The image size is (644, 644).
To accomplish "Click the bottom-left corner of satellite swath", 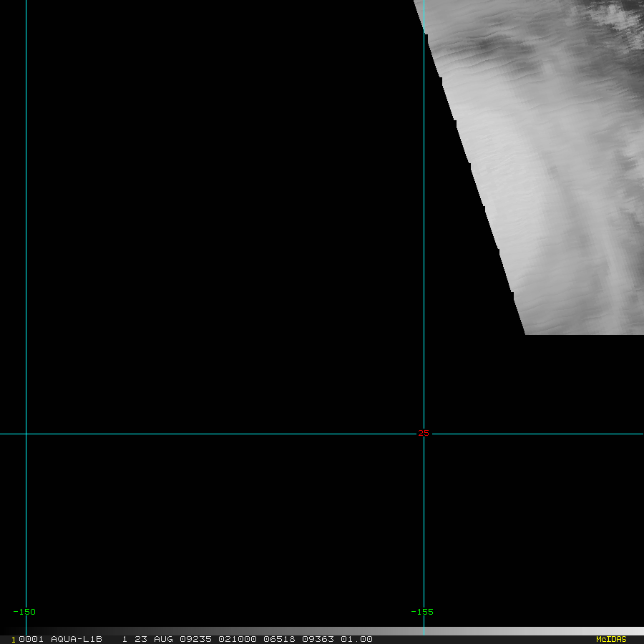I will [526, 333].
